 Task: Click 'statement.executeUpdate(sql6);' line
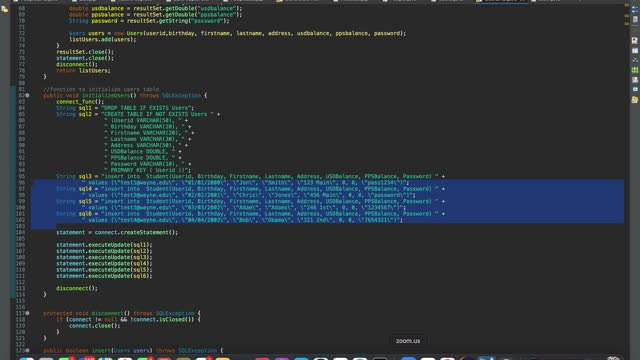(104, 276)
